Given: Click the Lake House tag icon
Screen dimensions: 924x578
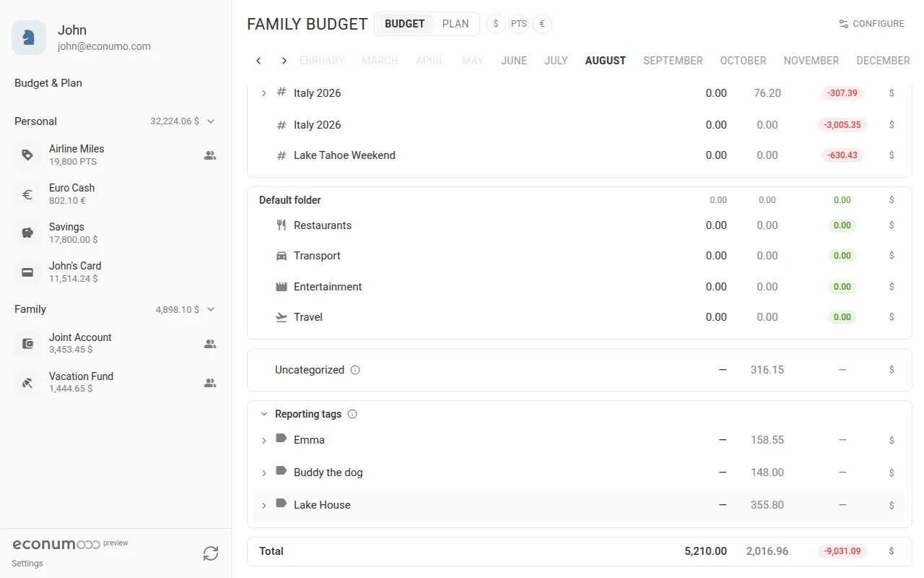Looking at the screenshot, I should (x=282, y=504).
